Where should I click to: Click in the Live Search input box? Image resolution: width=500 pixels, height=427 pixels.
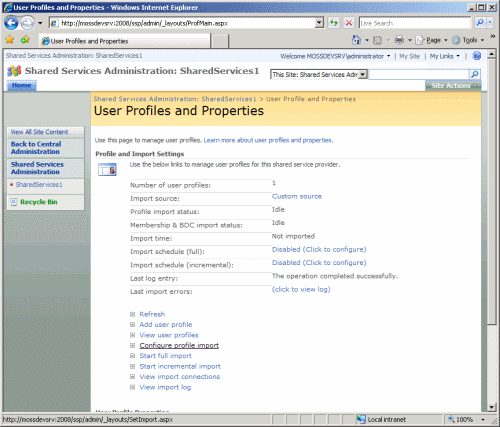(x=415, y=23)
